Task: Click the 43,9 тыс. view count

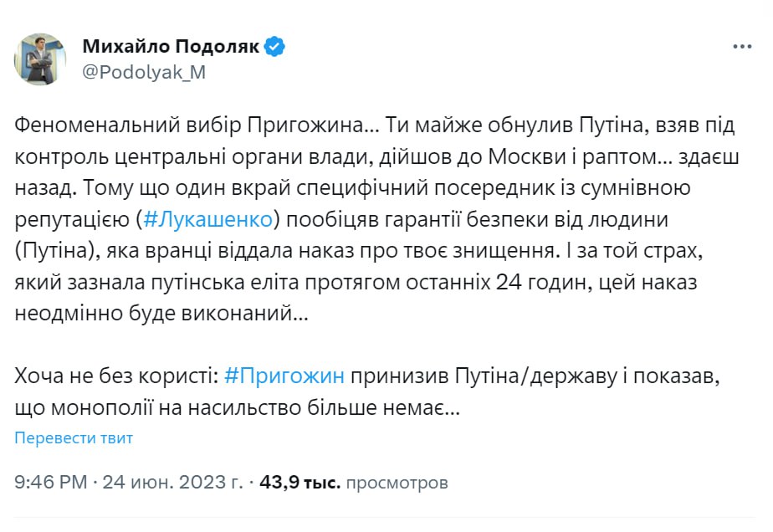Action: click(299, 483)
